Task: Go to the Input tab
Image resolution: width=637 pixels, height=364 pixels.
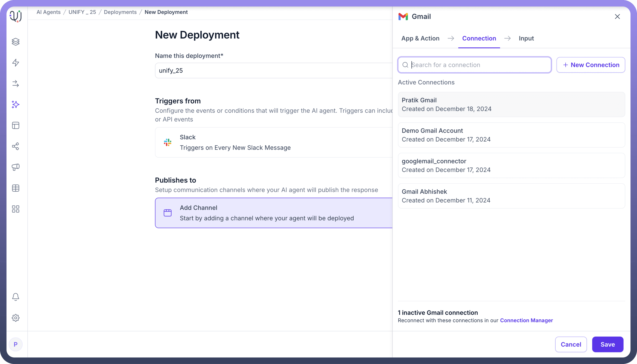Action: (x=526, y=38)
